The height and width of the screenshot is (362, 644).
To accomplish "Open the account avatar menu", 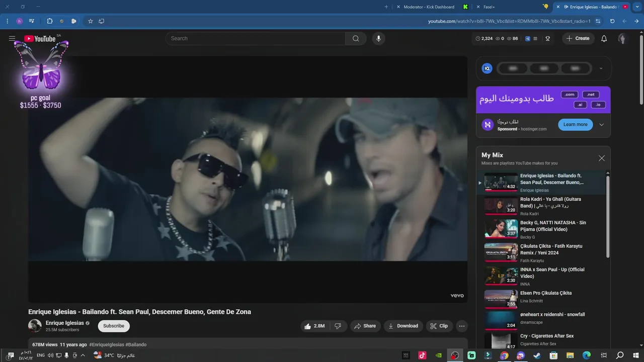I will coord(622,39).
